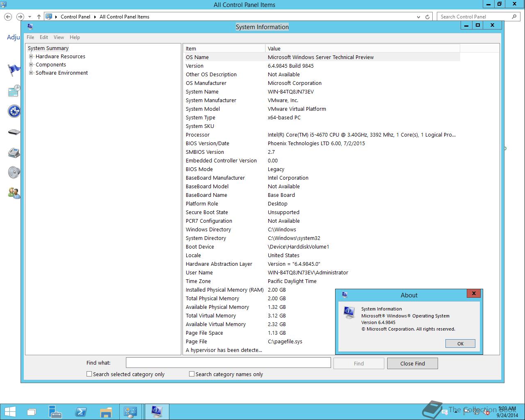The image size is (525, 420).
Task: Switch to System Information taskbar button
Action: (x=157, y=412)
